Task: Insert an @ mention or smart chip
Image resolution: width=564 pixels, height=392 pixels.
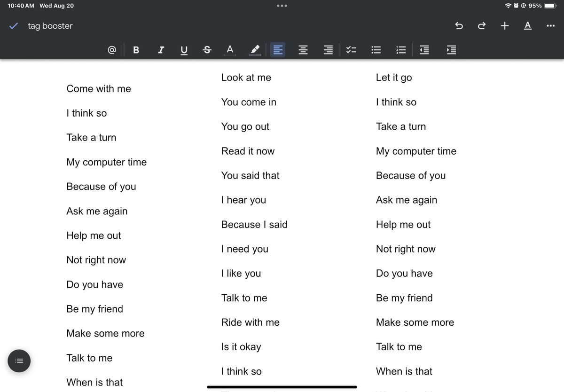Action: [112, 50]
